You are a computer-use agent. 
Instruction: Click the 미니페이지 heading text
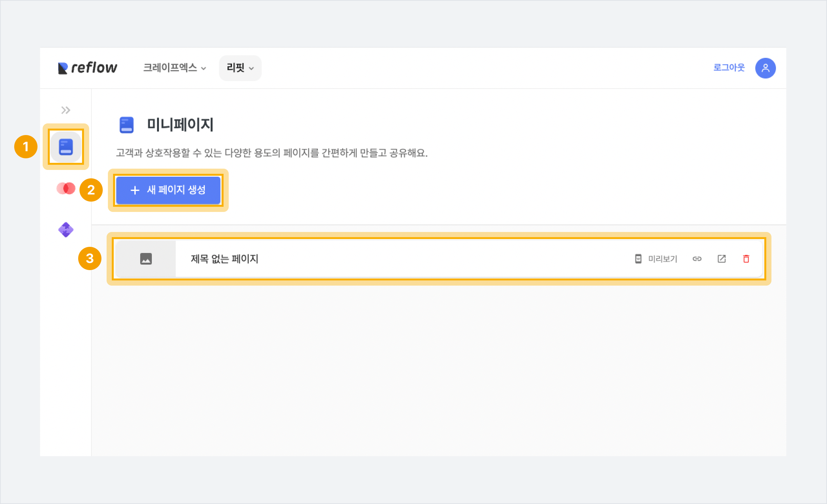tap(180, 124)
